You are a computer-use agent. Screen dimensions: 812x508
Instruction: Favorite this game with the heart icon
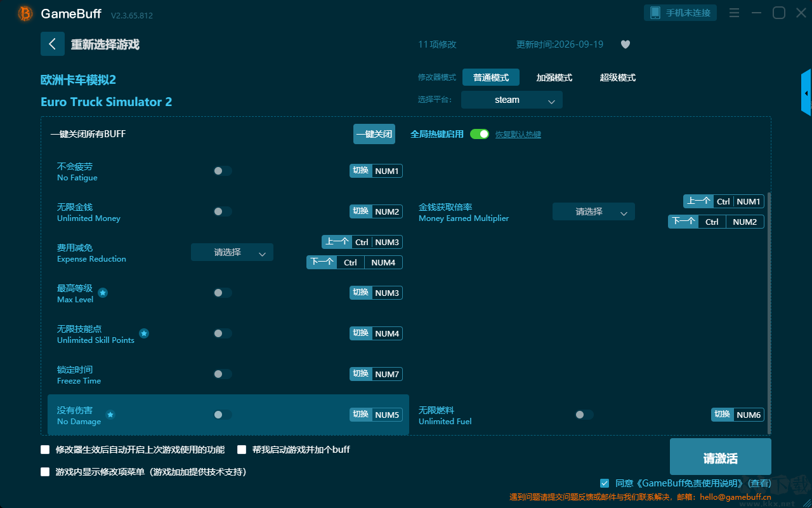(625, 44)
